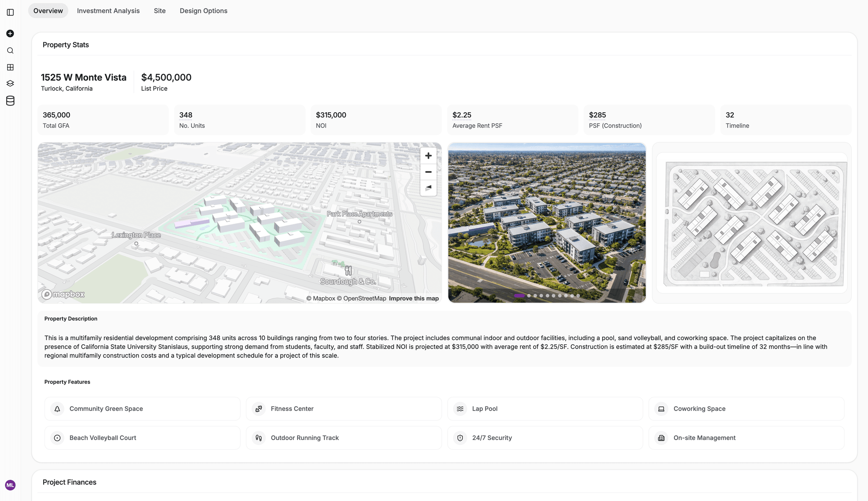Click the Fitness Center feature icon
868x501 pixels.
259,409
